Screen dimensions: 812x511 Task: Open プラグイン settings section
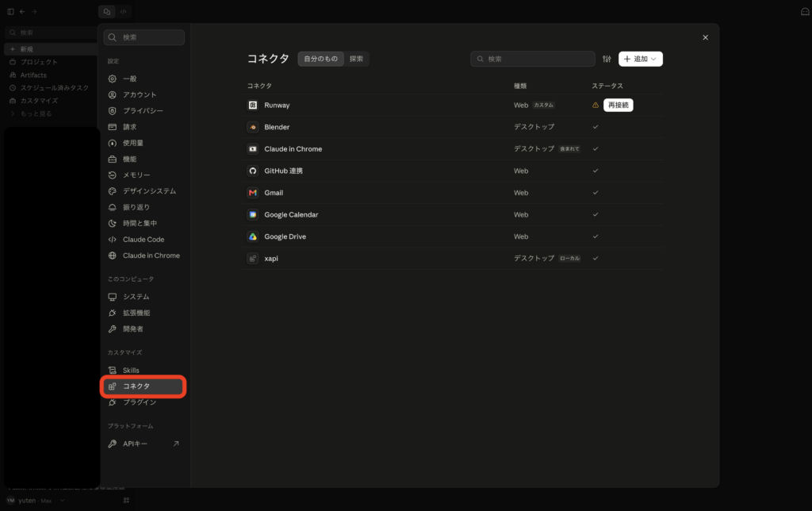coord(144,402)
